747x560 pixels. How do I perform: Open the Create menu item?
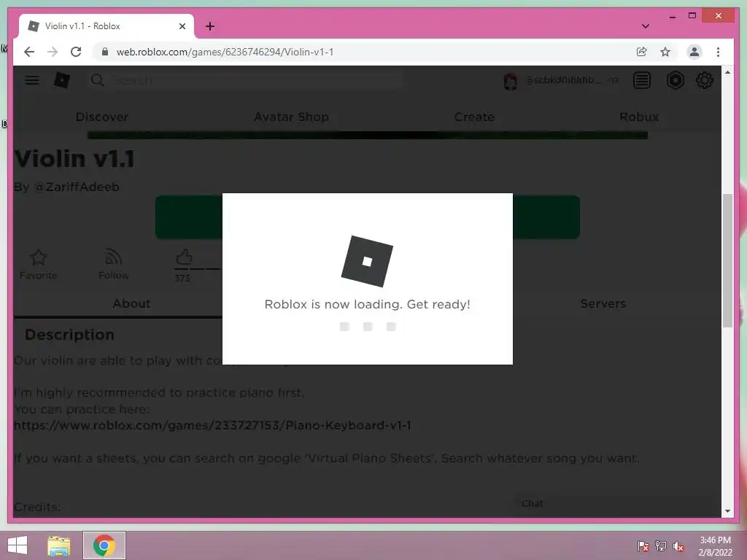coord(474,117)
